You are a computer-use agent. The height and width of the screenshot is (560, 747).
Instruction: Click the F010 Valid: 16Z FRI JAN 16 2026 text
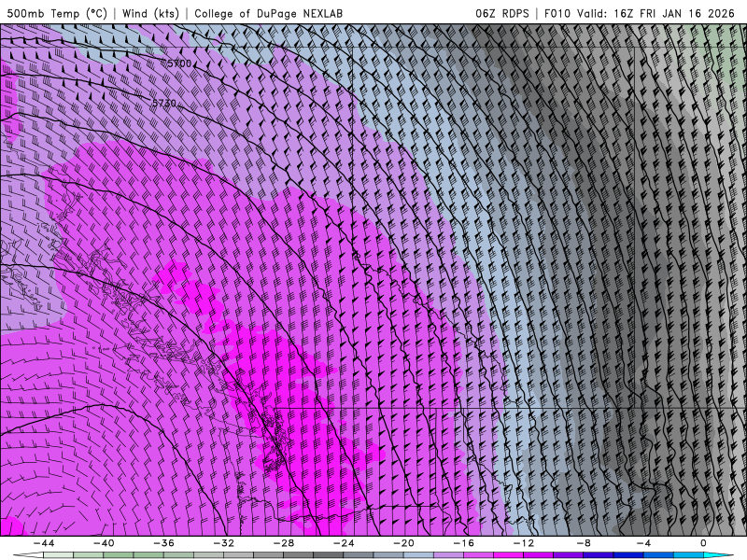[640, 13]
